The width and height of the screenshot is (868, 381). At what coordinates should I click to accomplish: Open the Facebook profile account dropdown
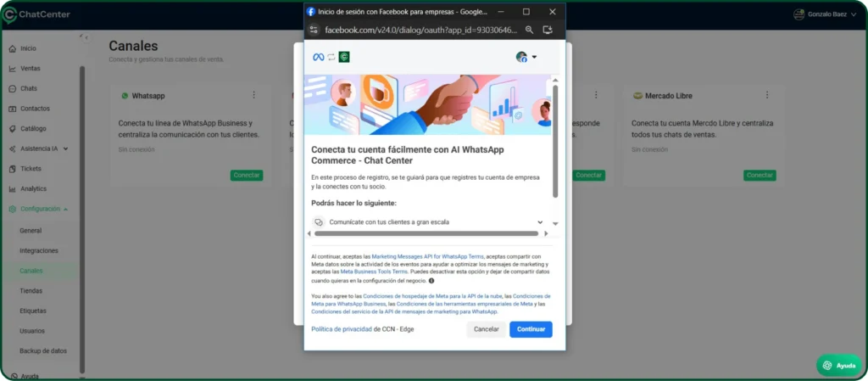(x=526, y=57)
